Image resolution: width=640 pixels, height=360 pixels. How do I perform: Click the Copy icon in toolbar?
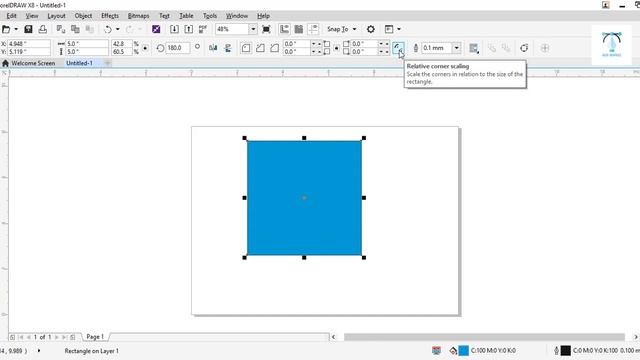click(x=75, y=29)
